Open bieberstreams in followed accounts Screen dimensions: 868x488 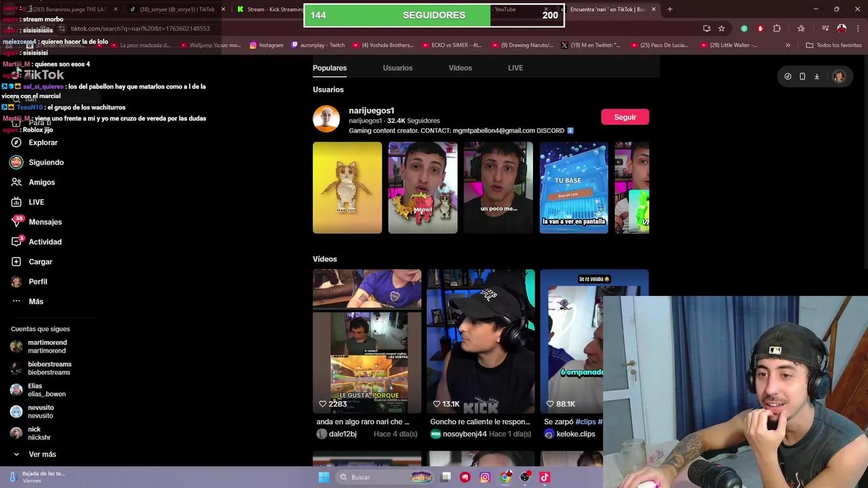point(41,368)
